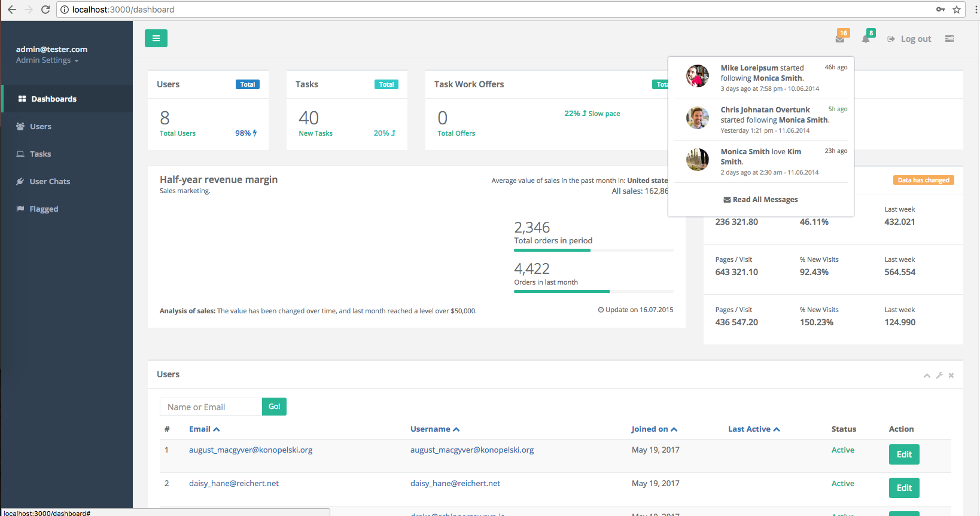
Task: Click the Name or Email search field
Action: pyautogui.click(x=211, y=407)
